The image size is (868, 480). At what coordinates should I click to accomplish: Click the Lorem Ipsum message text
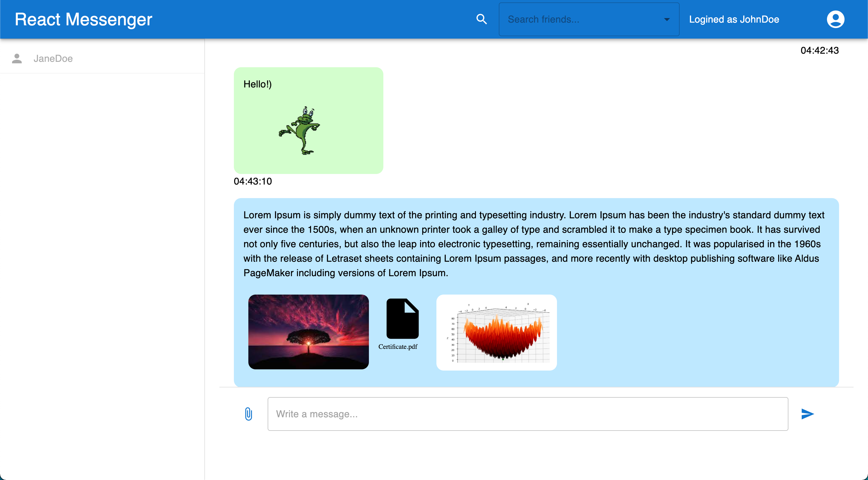(534, 244)
